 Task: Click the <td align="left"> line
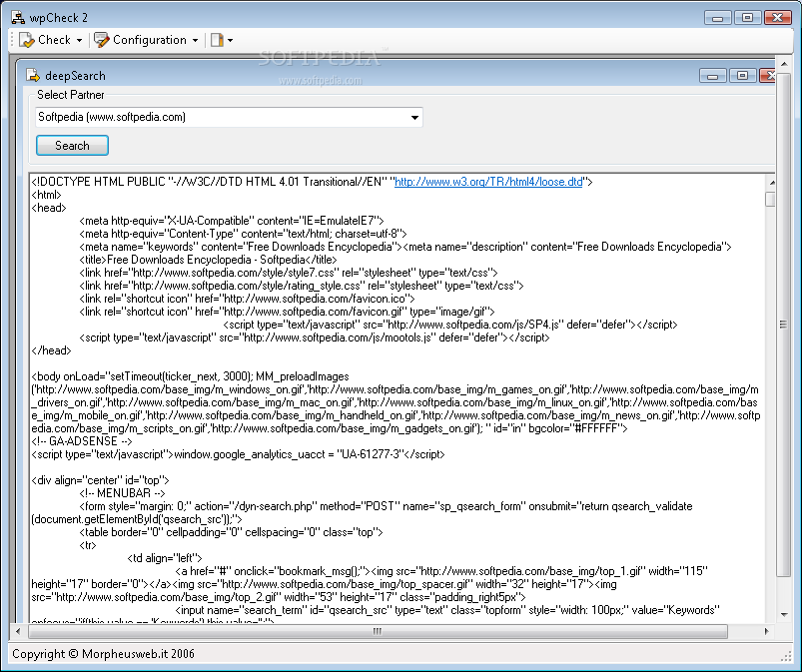click(x=165, y=558)
